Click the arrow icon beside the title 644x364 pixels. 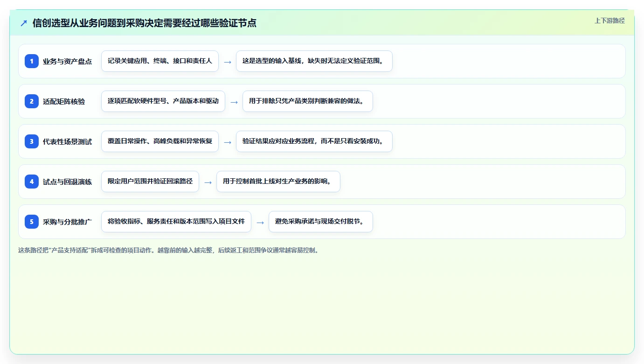click(24, 23)
